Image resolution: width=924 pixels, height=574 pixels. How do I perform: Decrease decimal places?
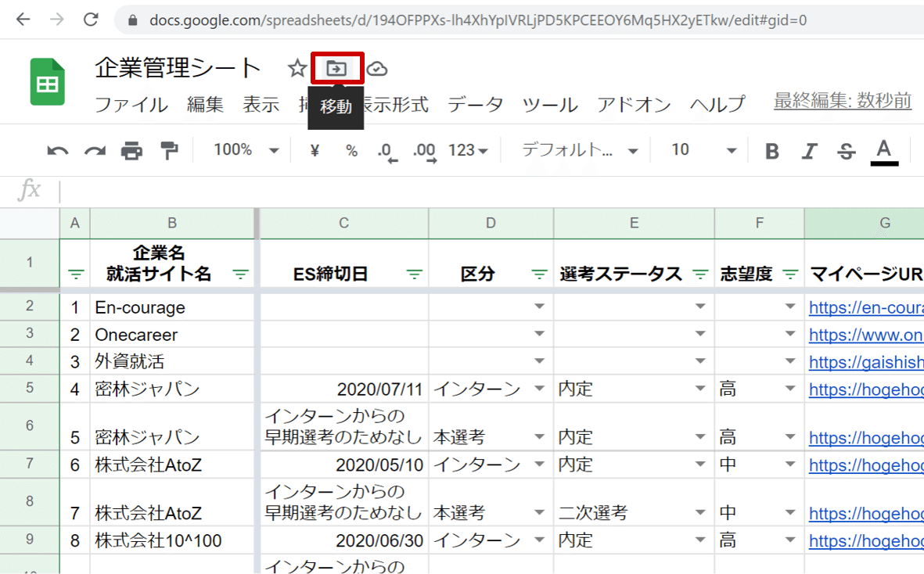click(x=387, y=152)
